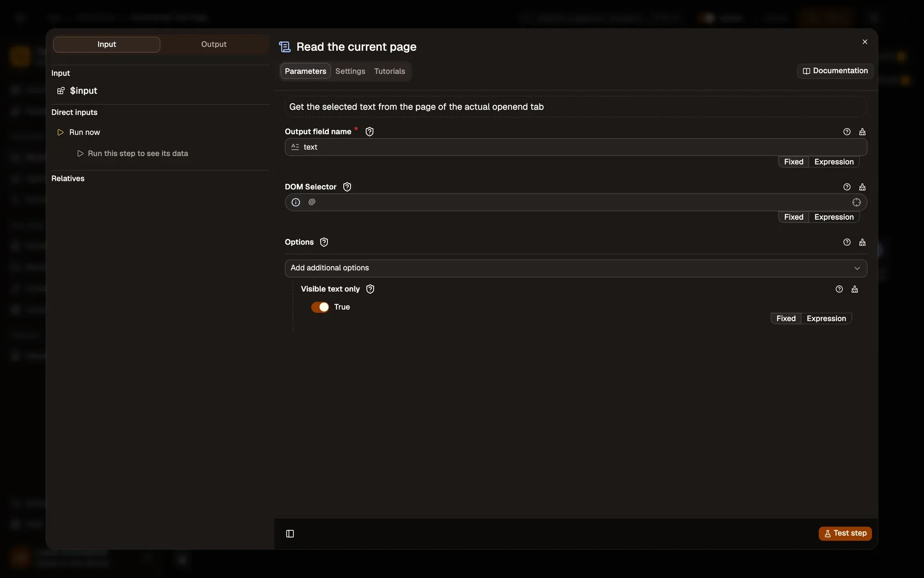Set Visible text only mode to Fixed
Screen dimensions: 924x578
coord(786,319)
